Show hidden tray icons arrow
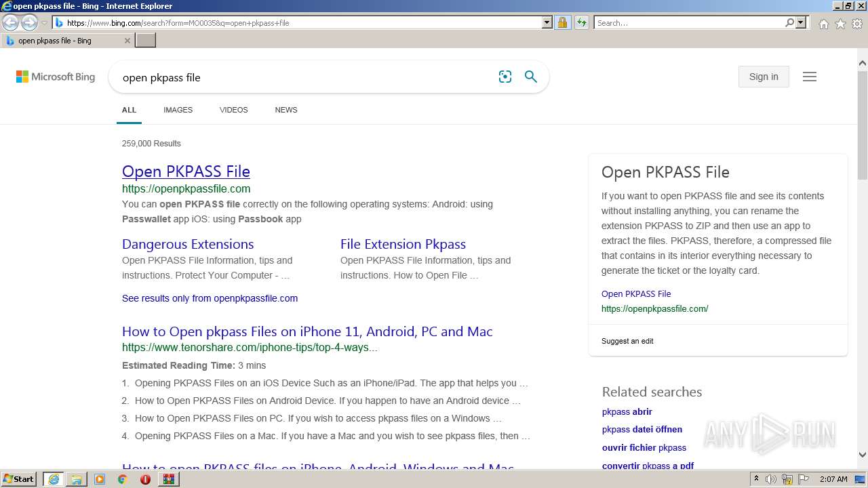The height and width of the screenshot is (488, 868). click(x=756, y=479)
